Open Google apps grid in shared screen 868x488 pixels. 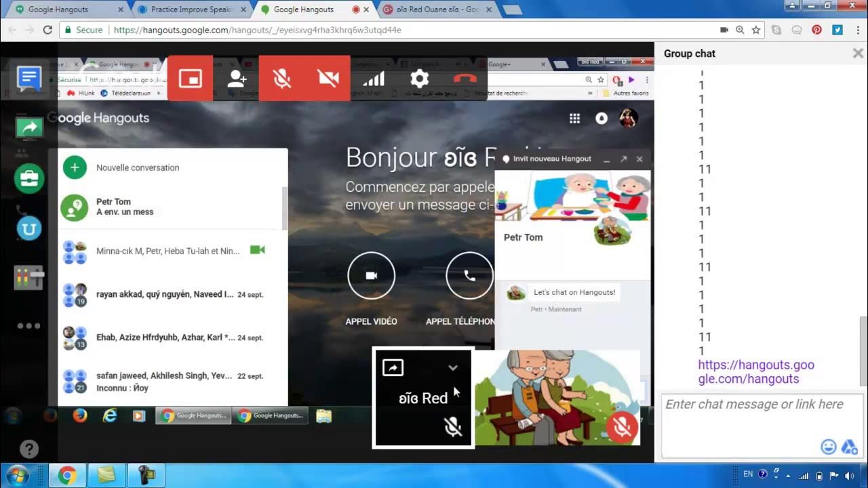(574, 119)
